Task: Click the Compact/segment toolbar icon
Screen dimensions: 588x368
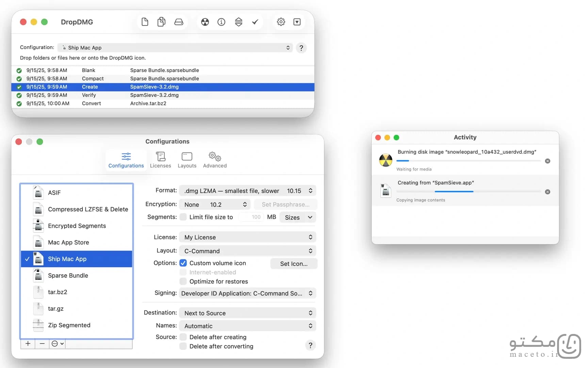Action: 239,22
